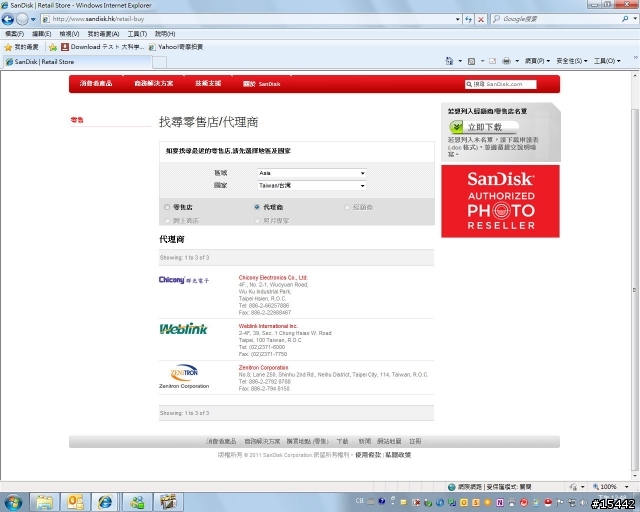Click the Action Center flag tray icon
640x512 pixels.
(x=560, y=503)
